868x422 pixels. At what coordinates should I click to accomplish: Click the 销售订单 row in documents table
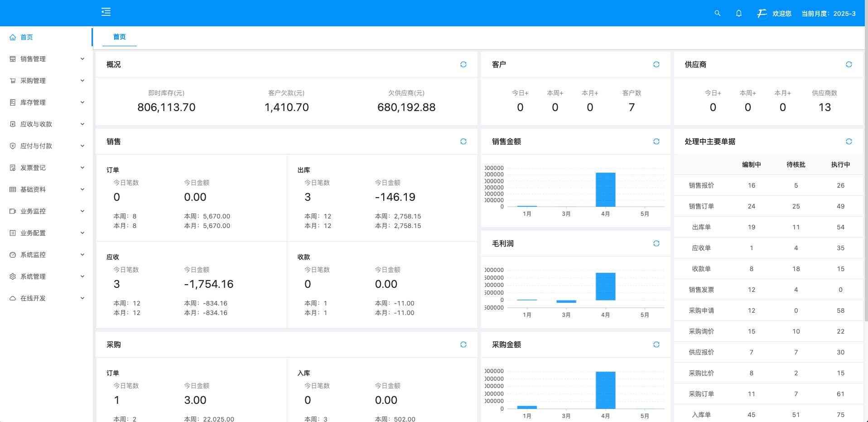(x=701, y=206)
